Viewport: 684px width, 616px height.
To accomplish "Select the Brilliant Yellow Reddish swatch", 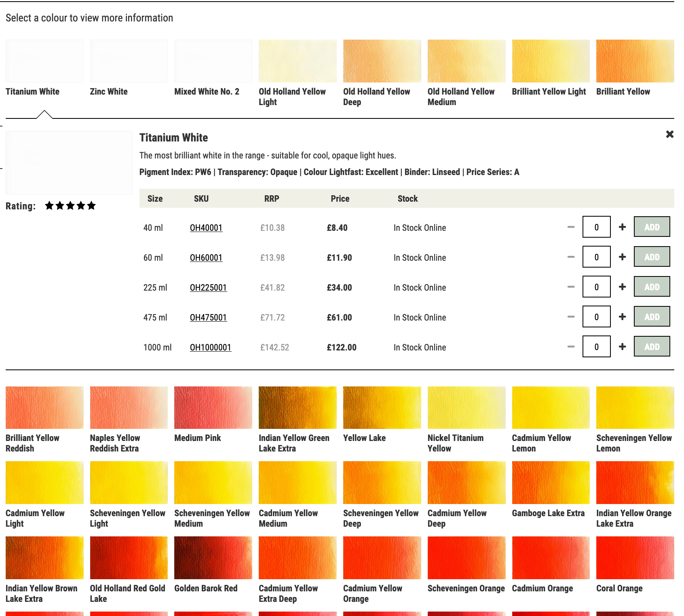I will pyautogui.click(x=44, y=407).
